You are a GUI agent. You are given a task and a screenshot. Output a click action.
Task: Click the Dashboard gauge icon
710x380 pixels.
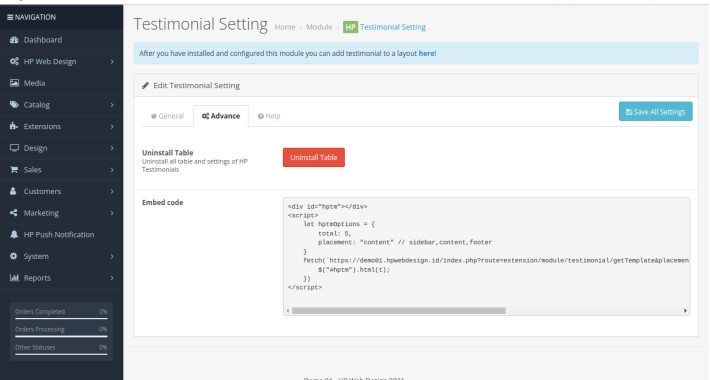[x=14, y=40]
